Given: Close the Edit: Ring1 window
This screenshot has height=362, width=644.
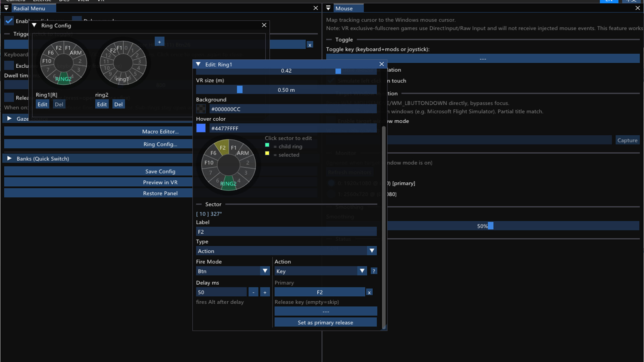Looking at the screenshot, I should (x=381, y=64).
